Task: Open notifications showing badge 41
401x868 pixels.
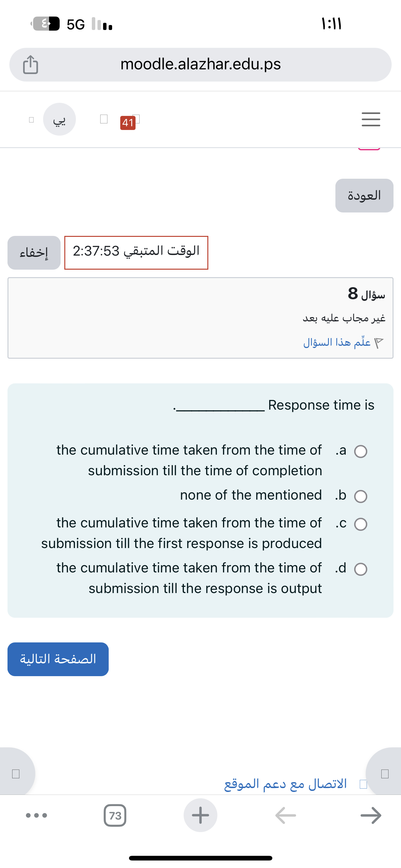Action: 128,123
